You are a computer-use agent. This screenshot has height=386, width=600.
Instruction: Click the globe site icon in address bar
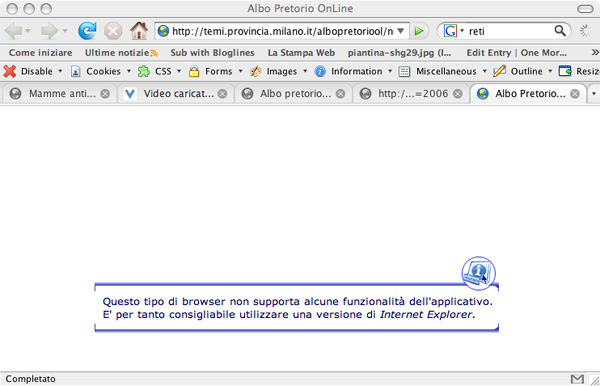coord(163,31)
